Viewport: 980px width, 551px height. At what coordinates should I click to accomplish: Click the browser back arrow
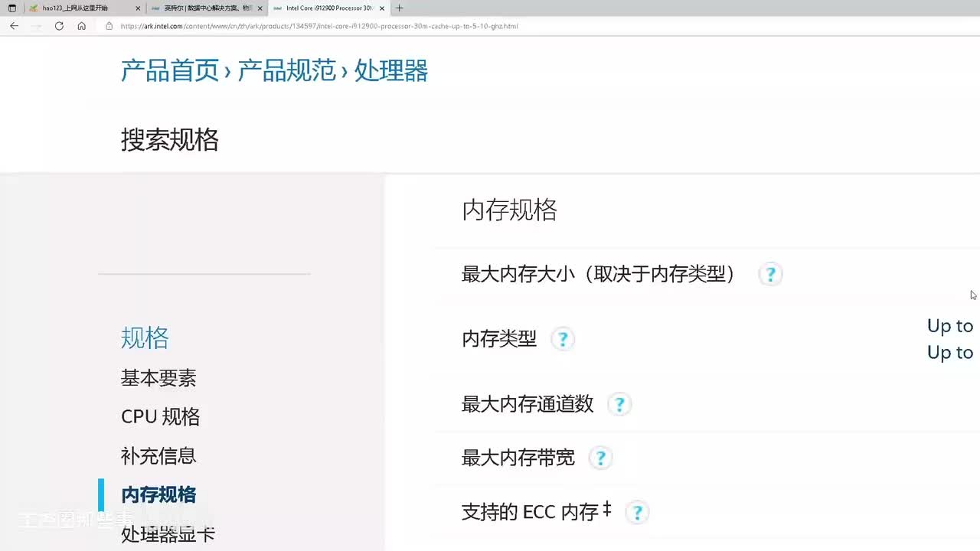[14, 26]
